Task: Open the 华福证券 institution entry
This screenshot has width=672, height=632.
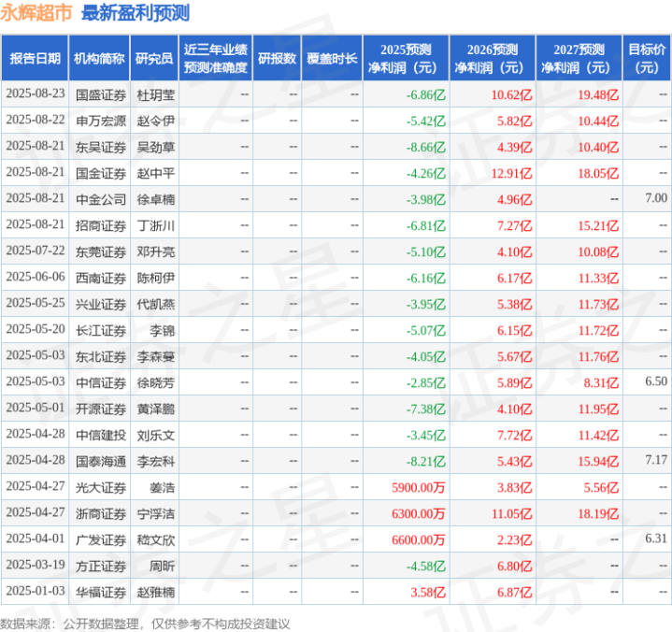Action: pyautogui.click(x=100, y=592)
